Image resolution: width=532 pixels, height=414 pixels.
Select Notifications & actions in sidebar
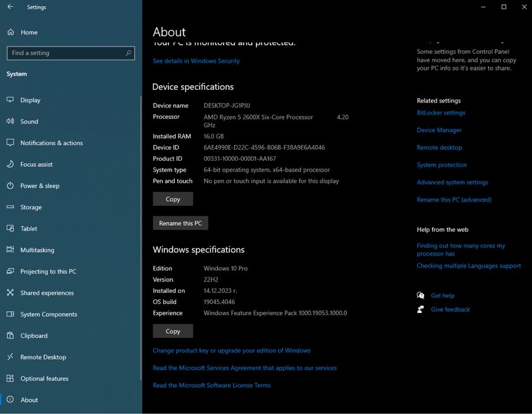point(51,143)
